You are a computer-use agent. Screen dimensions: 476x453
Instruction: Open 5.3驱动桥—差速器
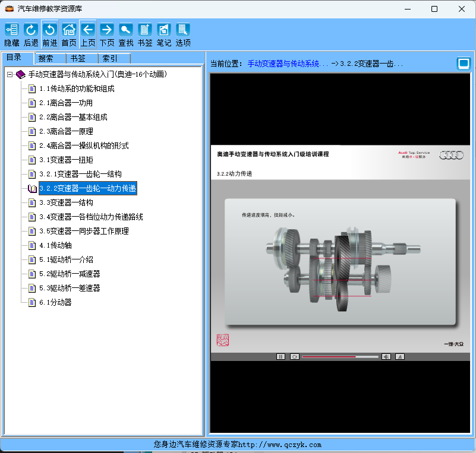pyautogui.click(x=70, y=288)
